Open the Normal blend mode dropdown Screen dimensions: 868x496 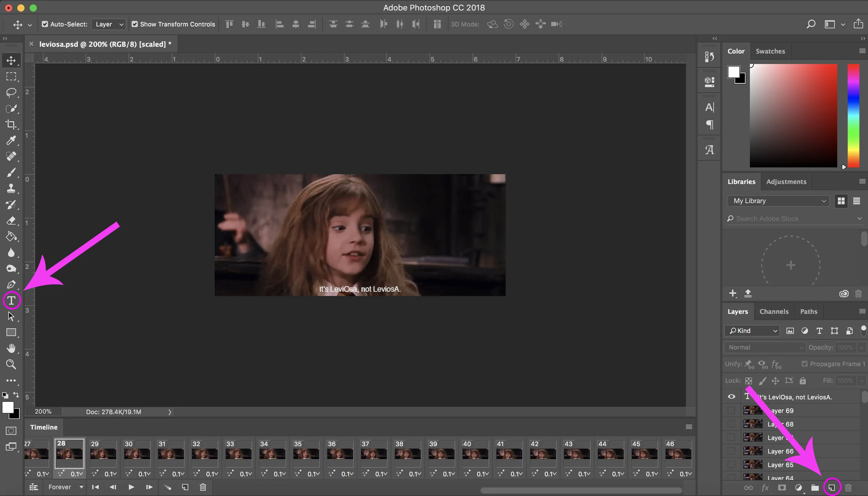765,347
